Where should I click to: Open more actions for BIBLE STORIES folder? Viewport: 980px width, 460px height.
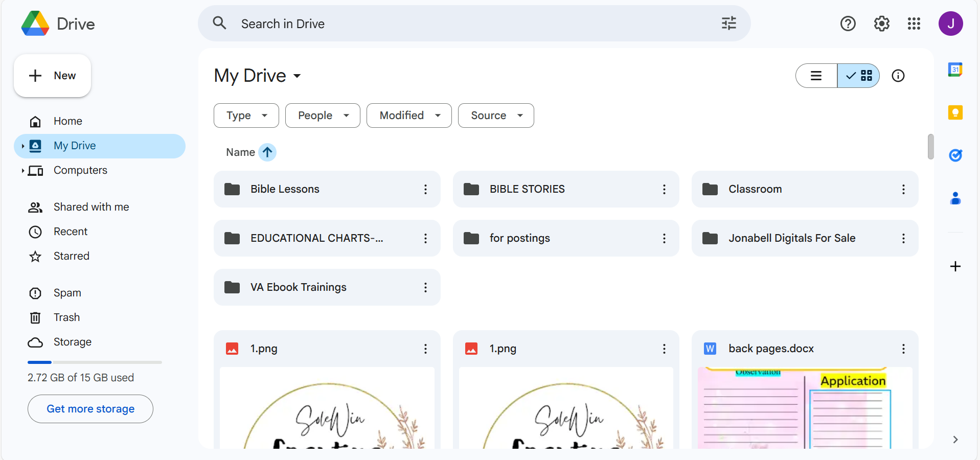pos(664,189)
